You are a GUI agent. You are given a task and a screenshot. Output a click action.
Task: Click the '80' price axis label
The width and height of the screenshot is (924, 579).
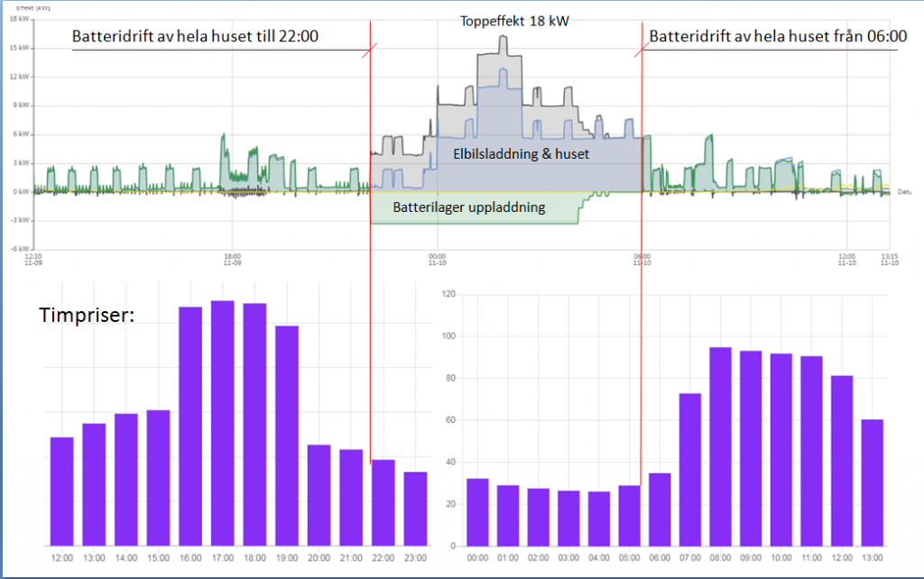(451, 378)
